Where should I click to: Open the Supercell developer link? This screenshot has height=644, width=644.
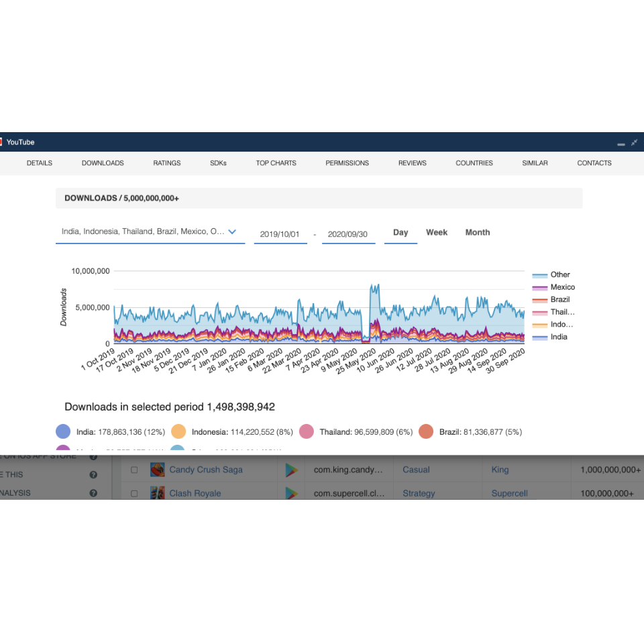click(x=509, y=493)
